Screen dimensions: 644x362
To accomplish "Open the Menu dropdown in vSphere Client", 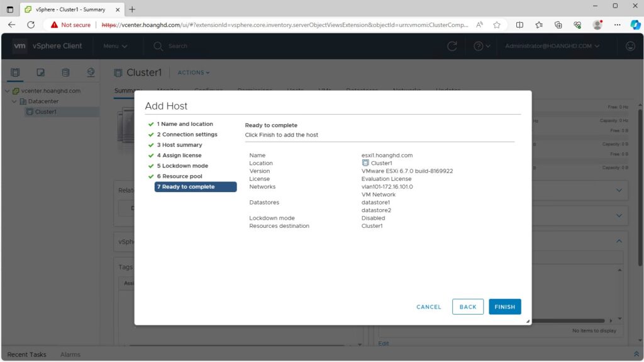I will point(115,46).
